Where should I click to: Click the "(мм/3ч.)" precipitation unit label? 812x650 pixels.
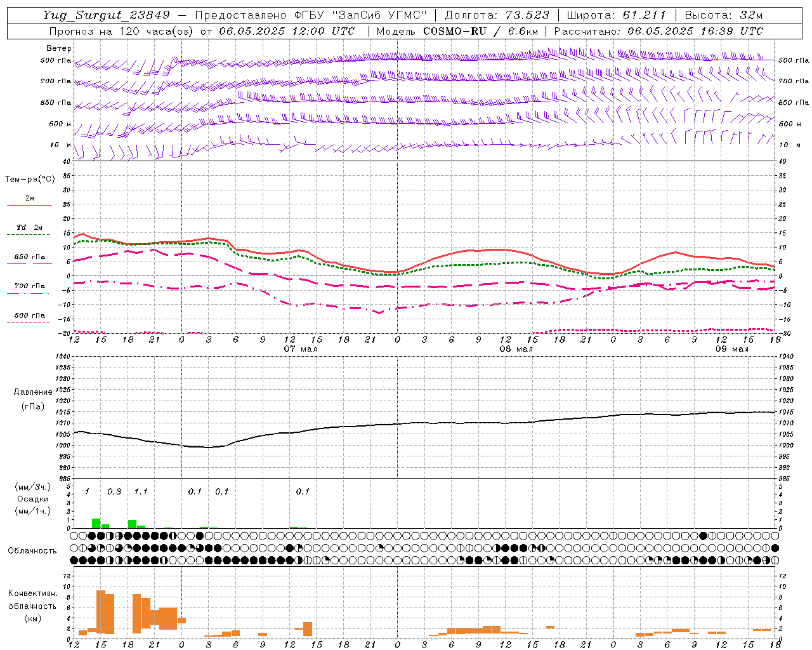click(x=33, y=487)
